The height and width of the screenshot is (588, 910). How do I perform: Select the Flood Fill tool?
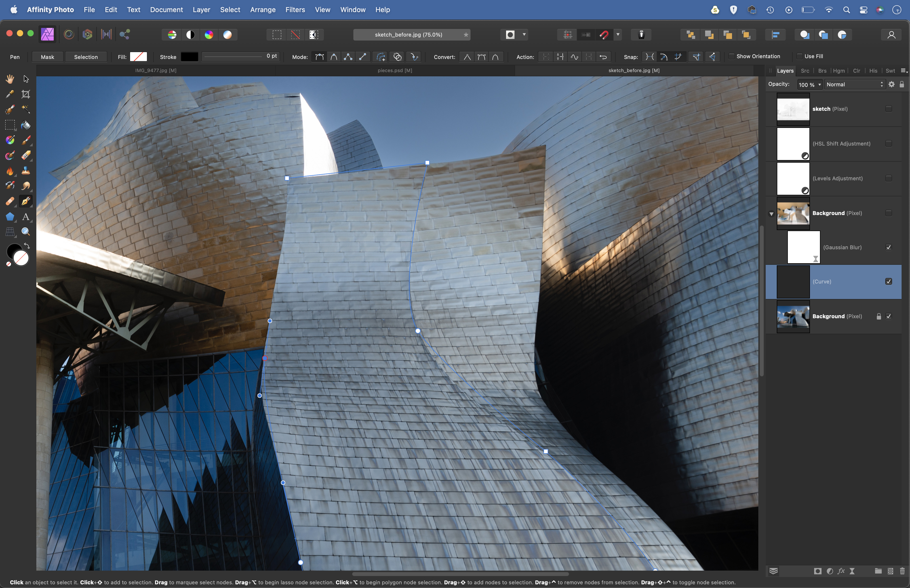(x=26, y=125)
